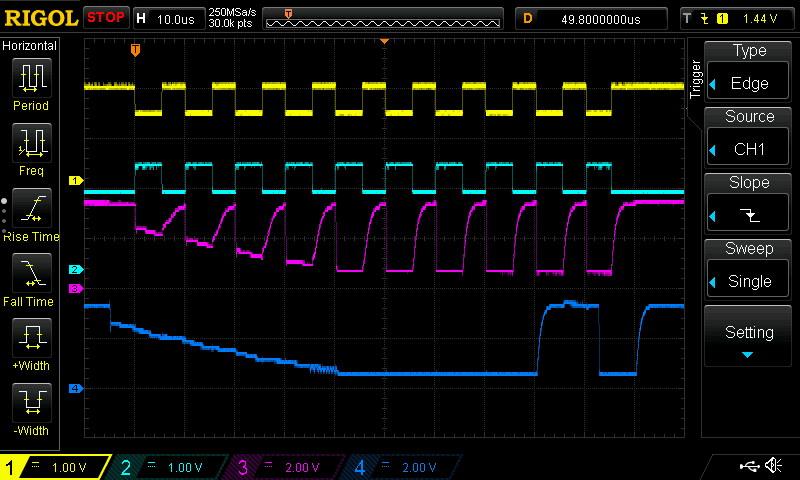Click the RIGOL logo
The width and height of the screenshot is (800, 480).
click(x=41, y=18)
